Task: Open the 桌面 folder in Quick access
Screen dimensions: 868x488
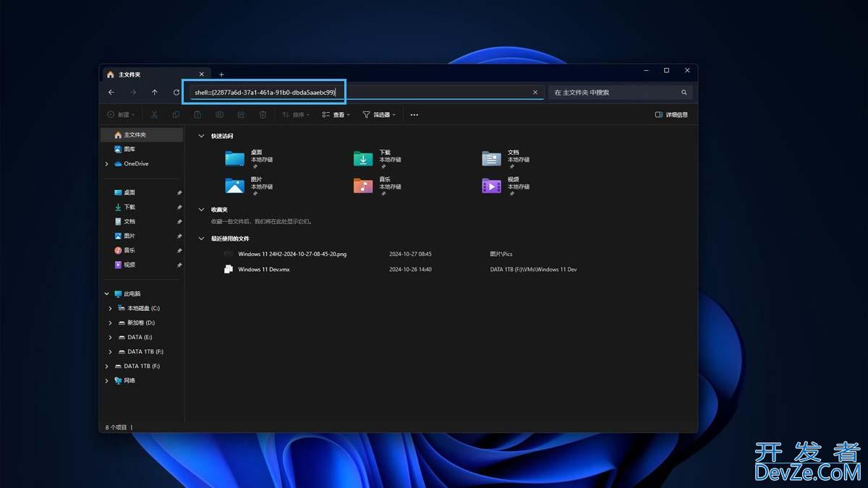Action: (234, 158)
